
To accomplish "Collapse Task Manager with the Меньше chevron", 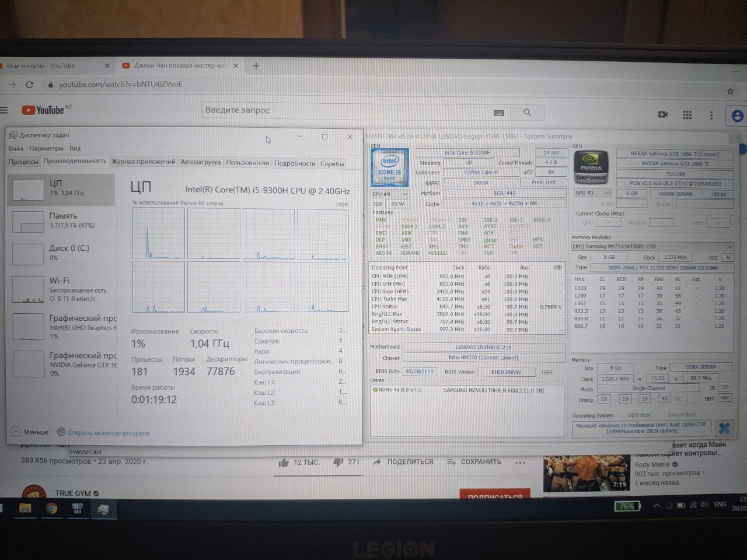I will [x=16, y=432].
